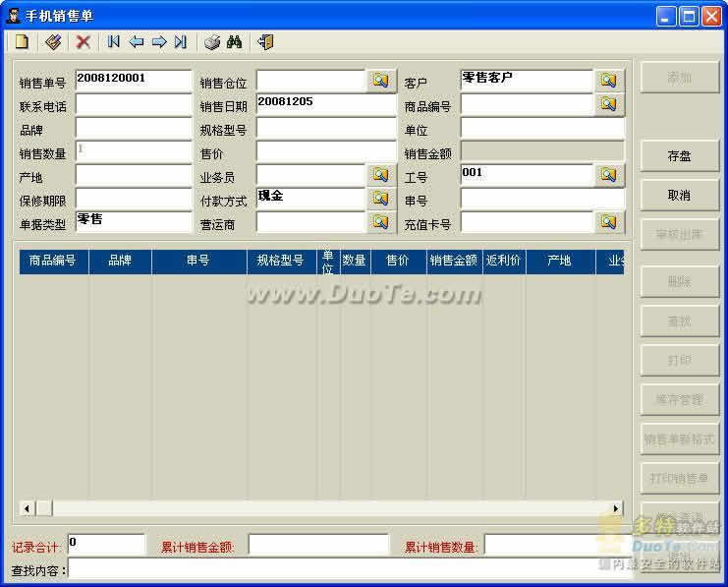The width and height of the screenshot is (728, 587).
Task: Click the red X delete icon
Action: (x=84, y=42)
